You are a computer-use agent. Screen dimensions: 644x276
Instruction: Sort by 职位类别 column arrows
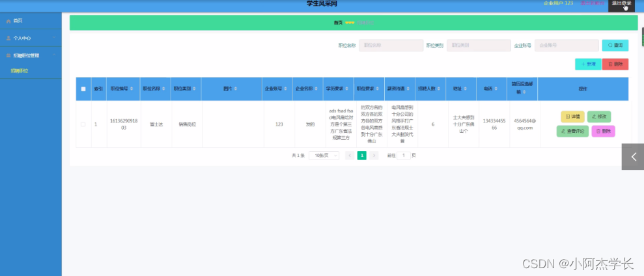(194, 89)
